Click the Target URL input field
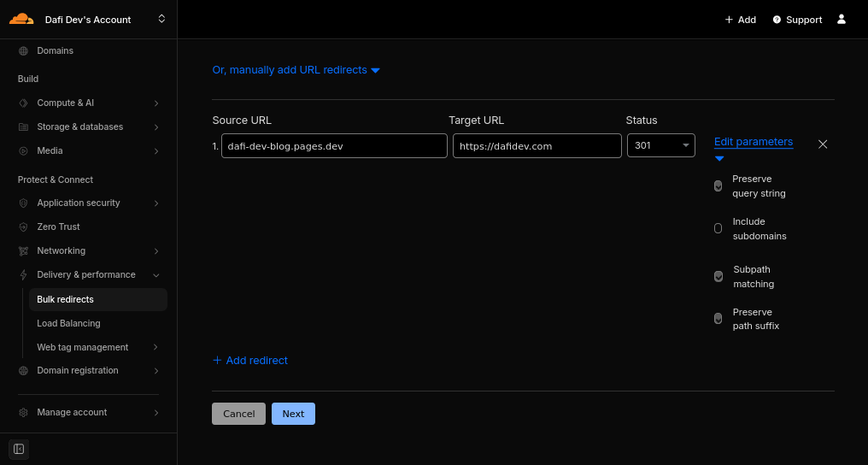This screenshot has height=465, width=868. [537, 145]
